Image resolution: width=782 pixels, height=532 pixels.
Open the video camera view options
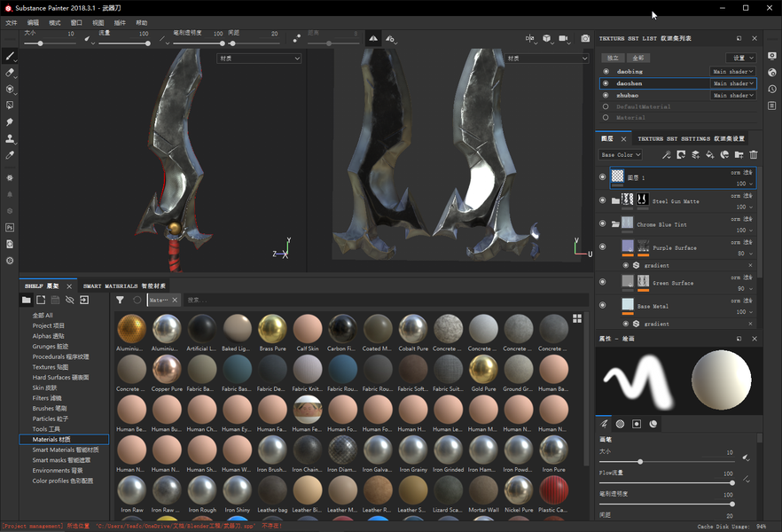pyautogui.click(x=564, y=38)
